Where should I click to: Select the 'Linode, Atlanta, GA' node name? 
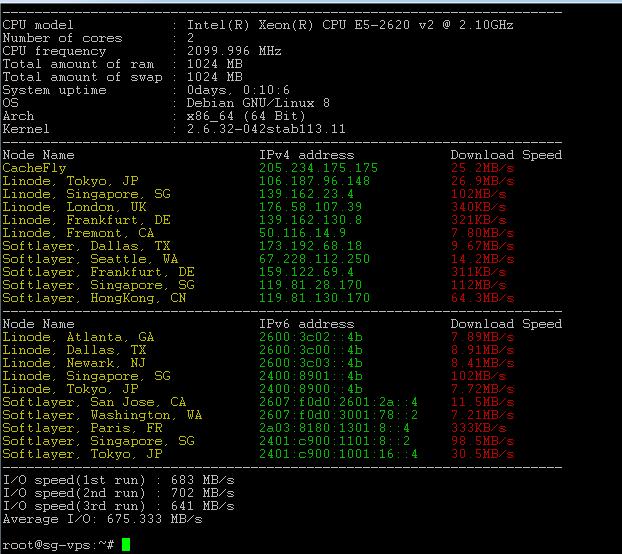78,337
